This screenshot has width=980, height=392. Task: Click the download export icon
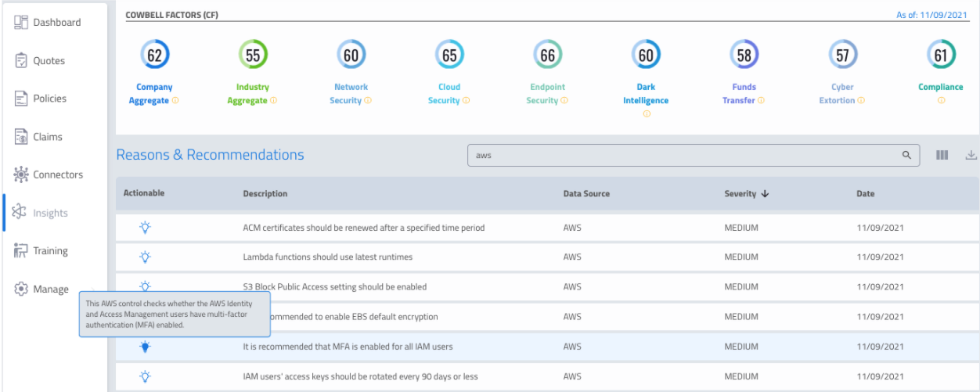[971, 155]
